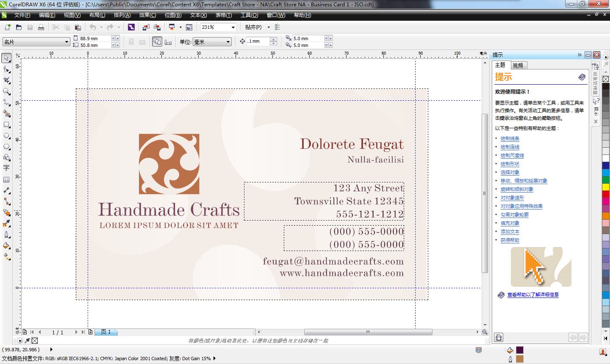The width and height of the screenshot is (610, 364).
Task: Enable landscape page orientation
Action: (x=142, y=42)
